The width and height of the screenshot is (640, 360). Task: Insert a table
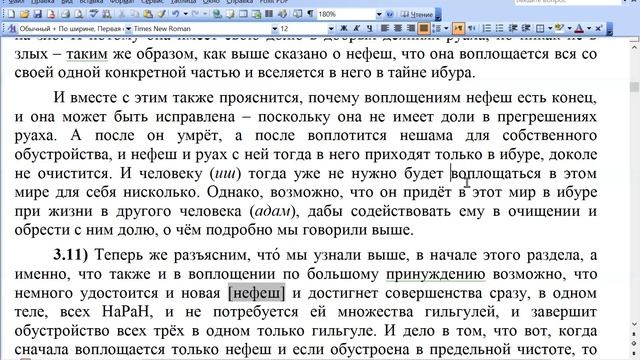(243, 14)
